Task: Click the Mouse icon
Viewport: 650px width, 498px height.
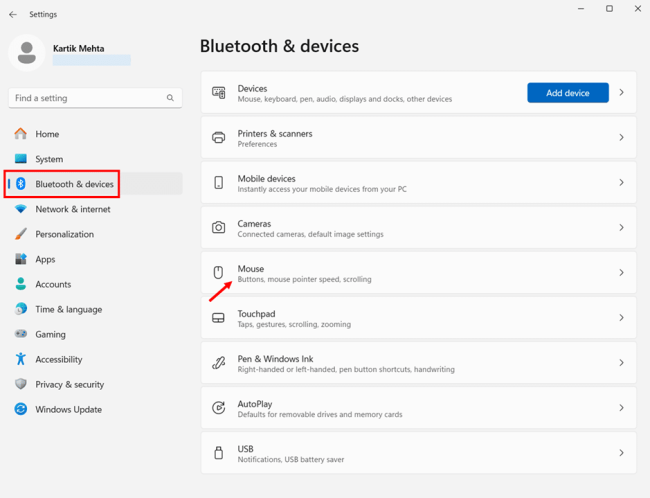Action: tap(218, 272)
